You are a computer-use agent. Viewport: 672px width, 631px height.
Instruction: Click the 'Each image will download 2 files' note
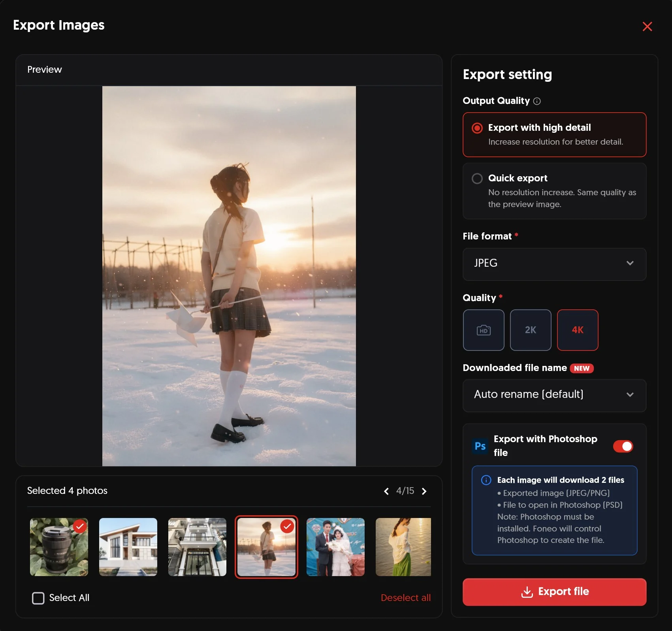pos(561,480)
